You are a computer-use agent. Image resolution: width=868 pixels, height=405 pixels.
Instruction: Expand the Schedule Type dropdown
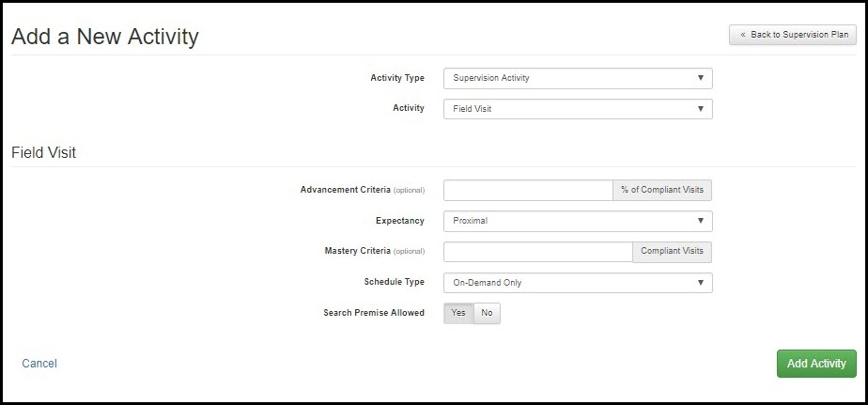click(577, 282)
